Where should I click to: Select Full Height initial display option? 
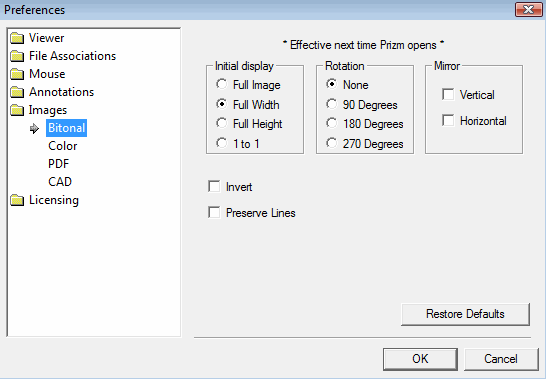coord(249,124)
